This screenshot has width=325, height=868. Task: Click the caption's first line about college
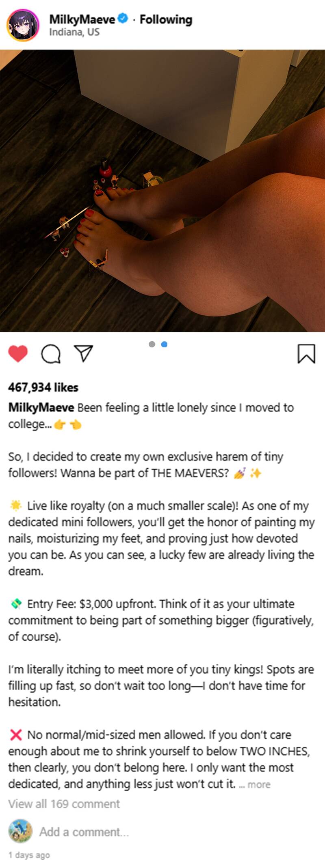tap(185, 408)
